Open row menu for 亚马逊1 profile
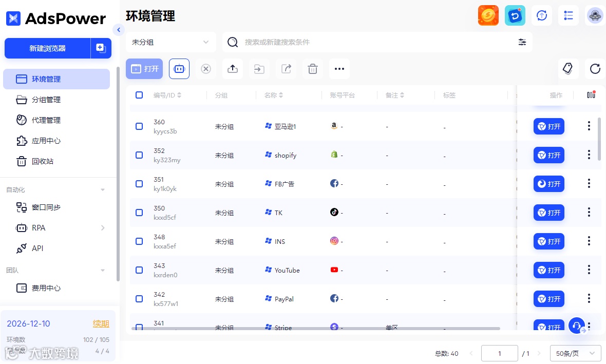This screenshot has width=606, height=364. [x=589, y=126]
